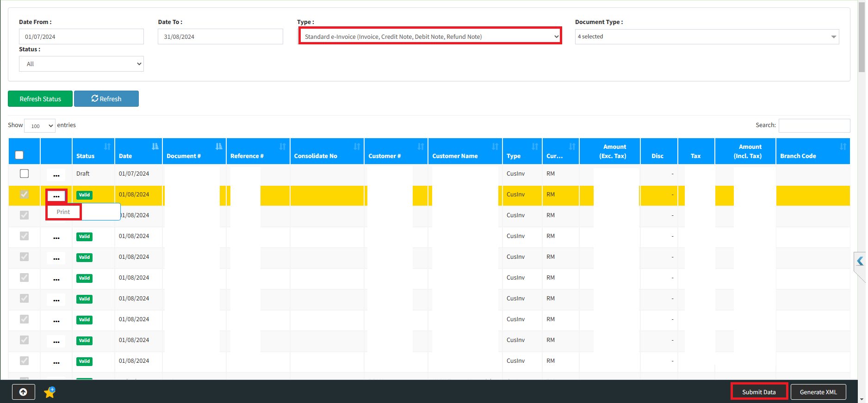Change Show entries dropdown from 100
868x403 pixels.
pos(40,126)
